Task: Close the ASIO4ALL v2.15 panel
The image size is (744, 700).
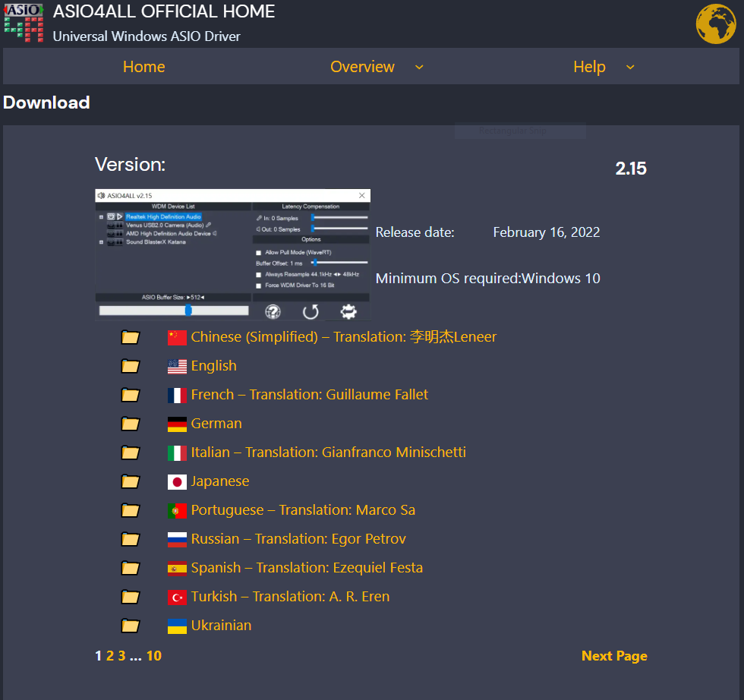Action: (x=362, y=196)
